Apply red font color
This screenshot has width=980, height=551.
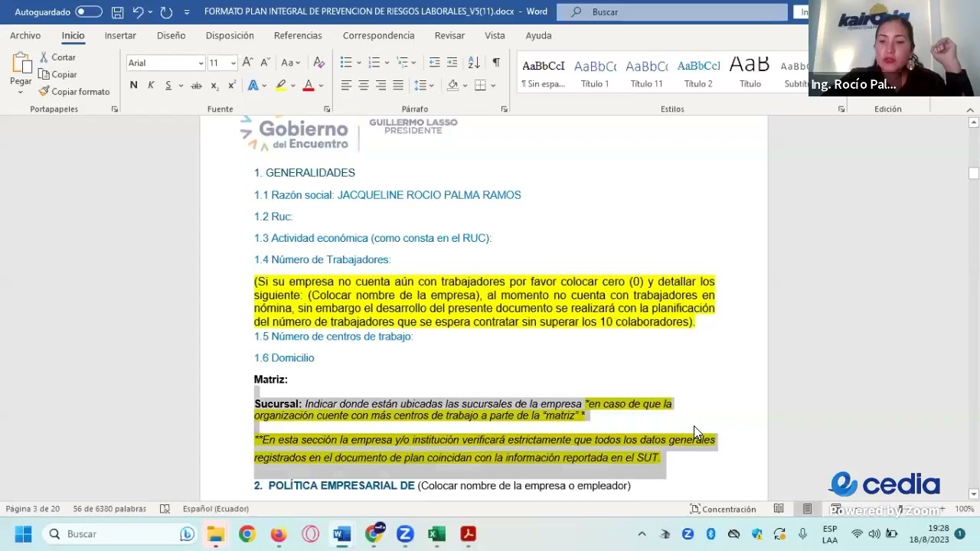pos(309,85)
